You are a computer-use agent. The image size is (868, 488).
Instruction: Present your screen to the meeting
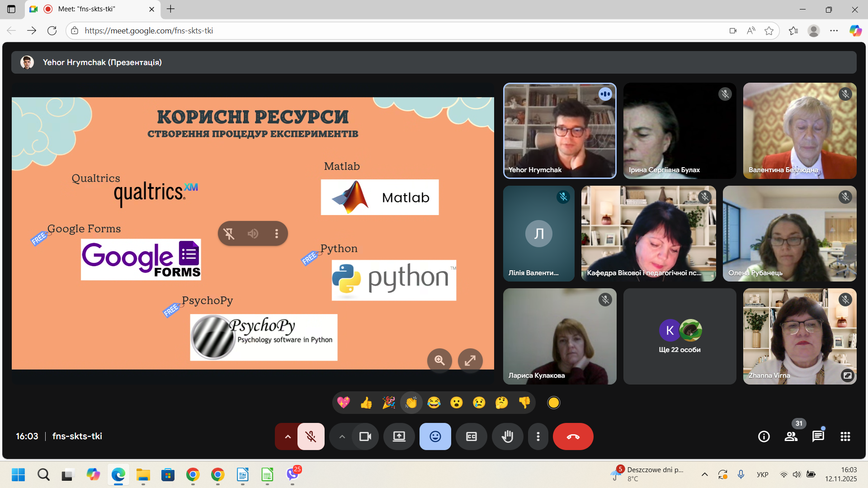[x=399, y=436]
